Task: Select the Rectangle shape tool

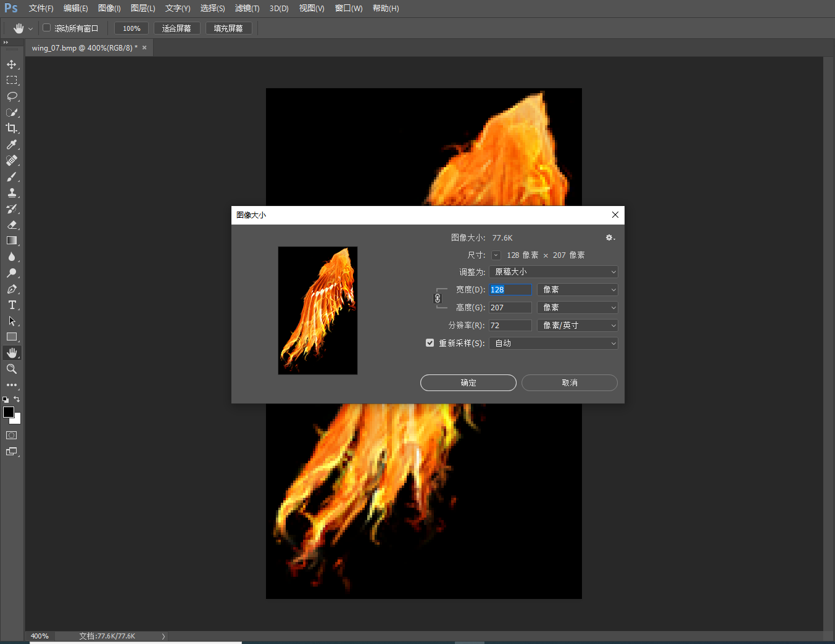Action: [12, 337]
